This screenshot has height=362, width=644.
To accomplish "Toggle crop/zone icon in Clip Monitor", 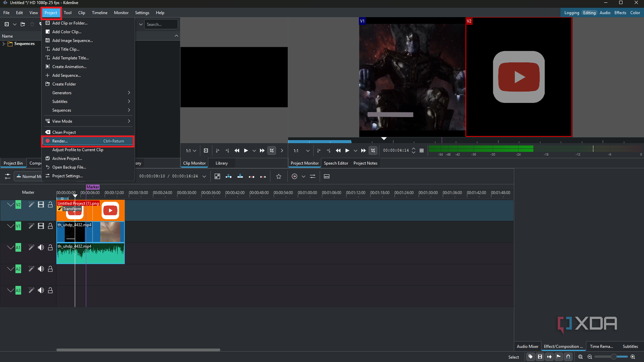I will point(272,151).
